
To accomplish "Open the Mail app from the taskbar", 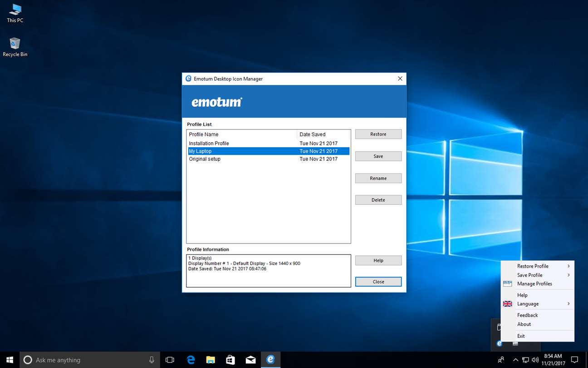I will 250,359.
